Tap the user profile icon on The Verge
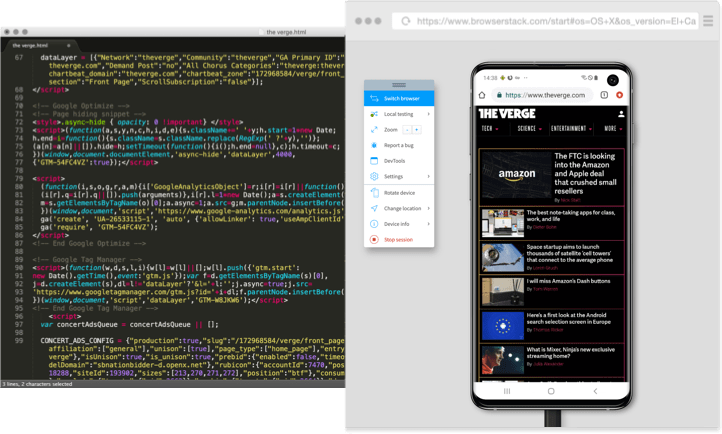The image size is (722, 434). (621, 114)
